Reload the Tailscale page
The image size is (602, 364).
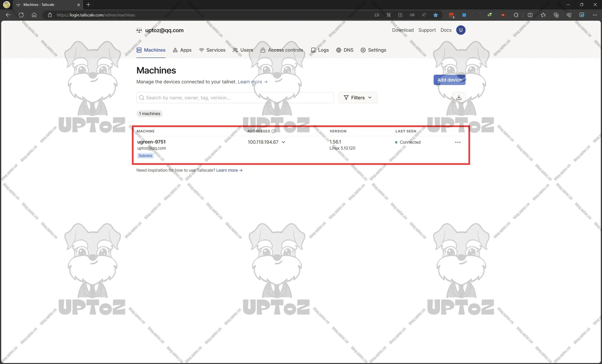click(x=21, y=15)
